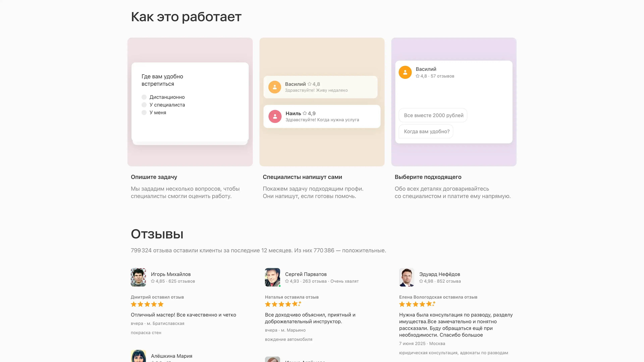Click star icon beside Сергей Парватов's 4,93 rating
The width and height of the screenshot is (644, 362).
click(287, 281)
